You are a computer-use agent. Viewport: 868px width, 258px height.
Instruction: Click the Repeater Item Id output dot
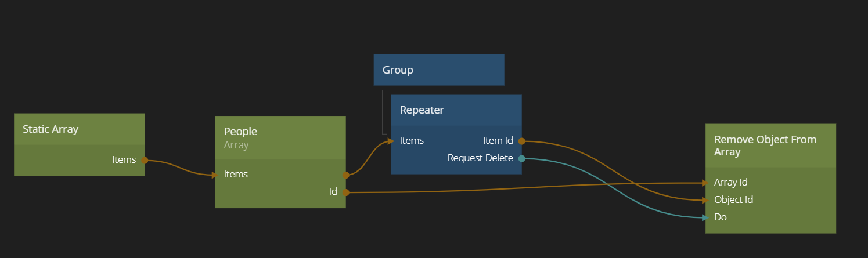tap(521, 141)
